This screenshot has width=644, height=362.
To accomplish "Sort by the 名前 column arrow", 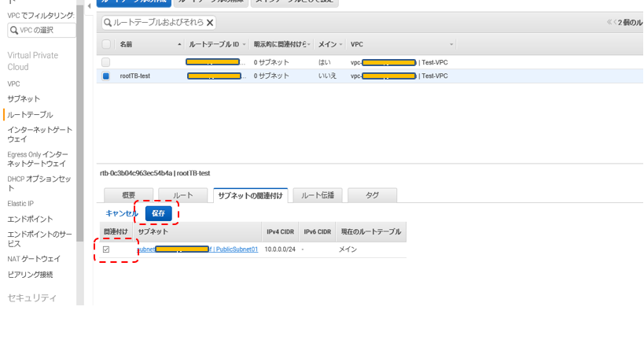I will point(179,44).
